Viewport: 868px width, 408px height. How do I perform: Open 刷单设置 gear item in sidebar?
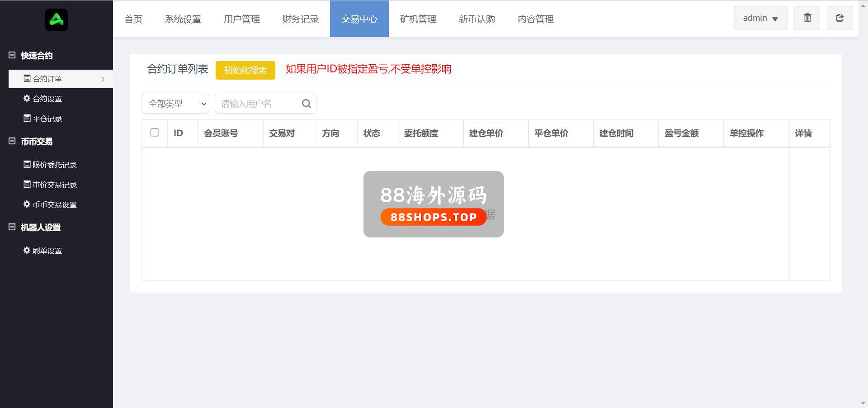pyautogui.click(x=43, y=251)
